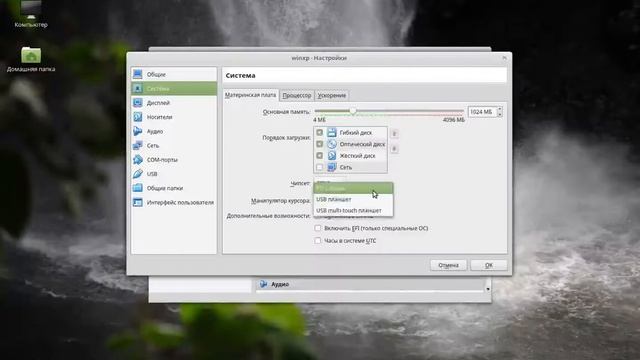Click the Дополнительные возможности label
640x360 pixels.
[268, 216]
